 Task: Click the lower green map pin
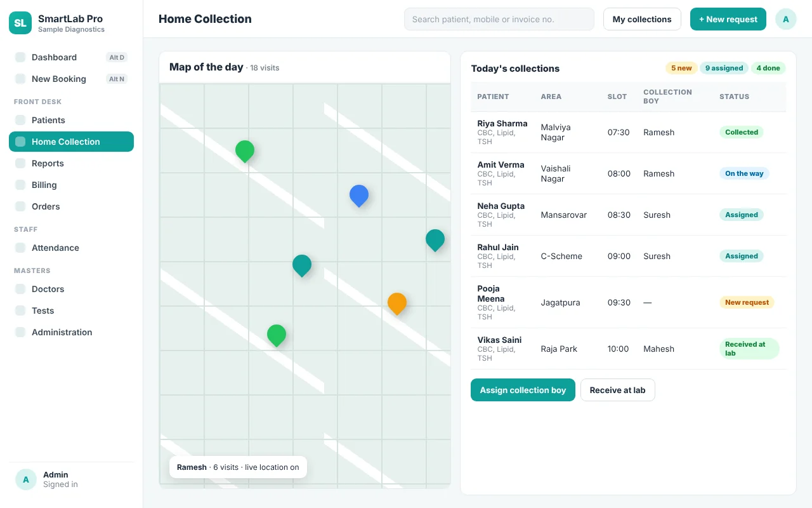coord(277,335)
